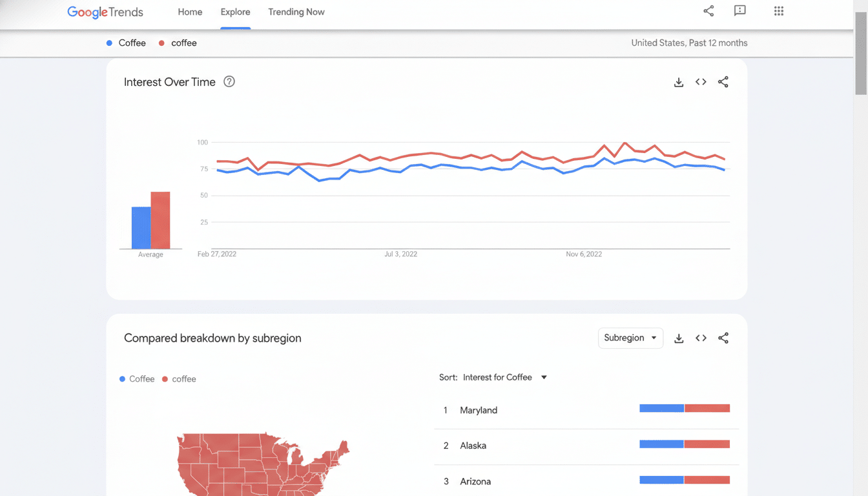Go to the Home page

click(190, 12)
